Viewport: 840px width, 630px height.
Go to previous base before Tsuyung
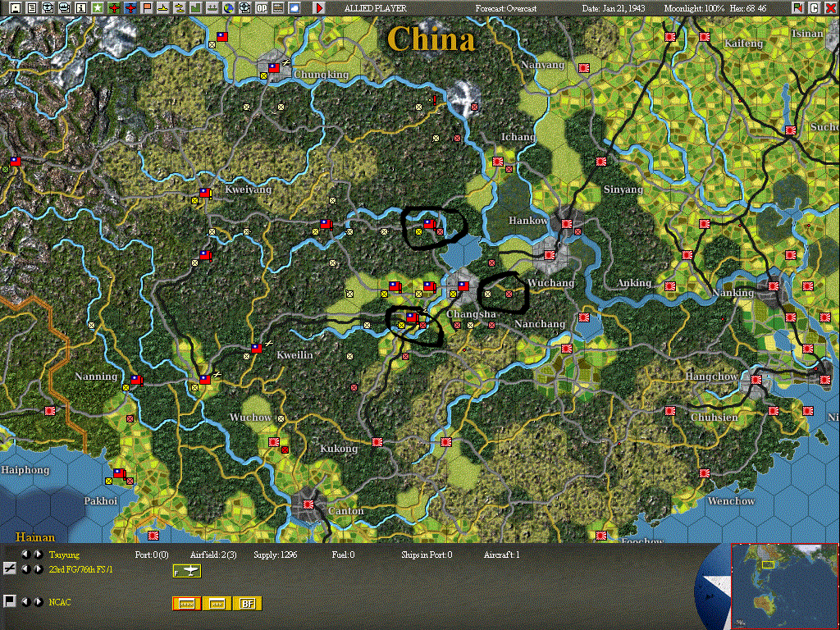click(x=25, y=555)
